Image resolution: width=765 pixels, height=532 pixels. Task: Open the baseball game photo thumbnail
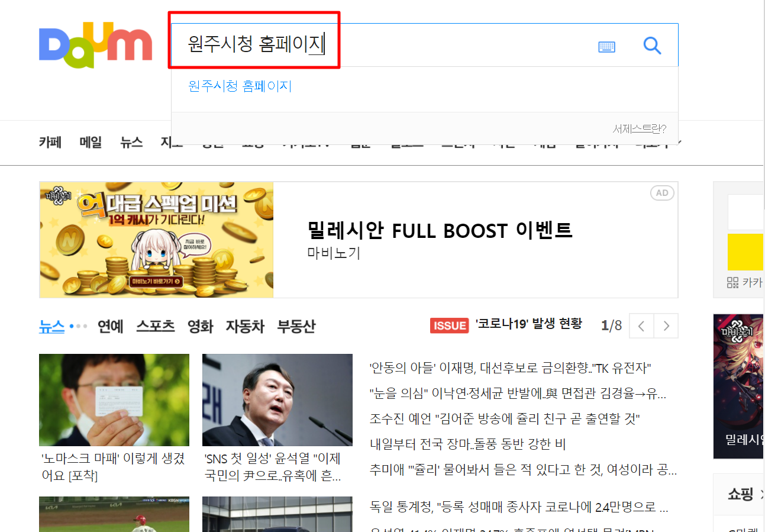114,514
